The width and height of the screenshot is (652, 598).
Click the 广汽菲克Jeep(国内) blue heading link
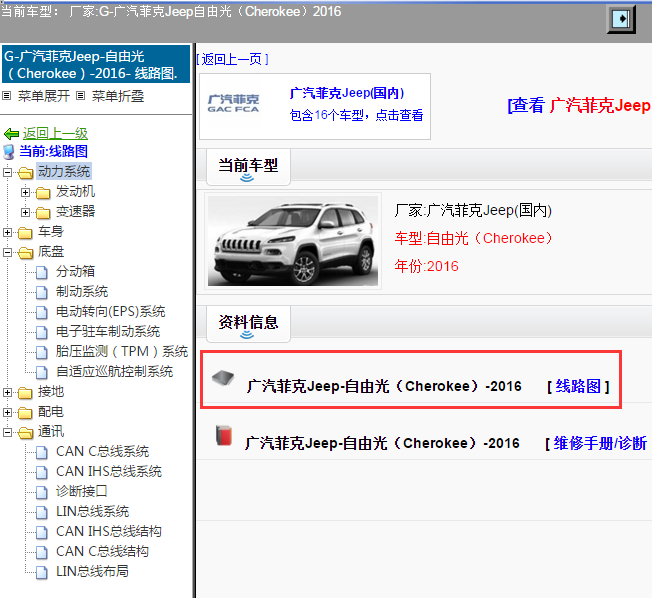tap(347, 93)
